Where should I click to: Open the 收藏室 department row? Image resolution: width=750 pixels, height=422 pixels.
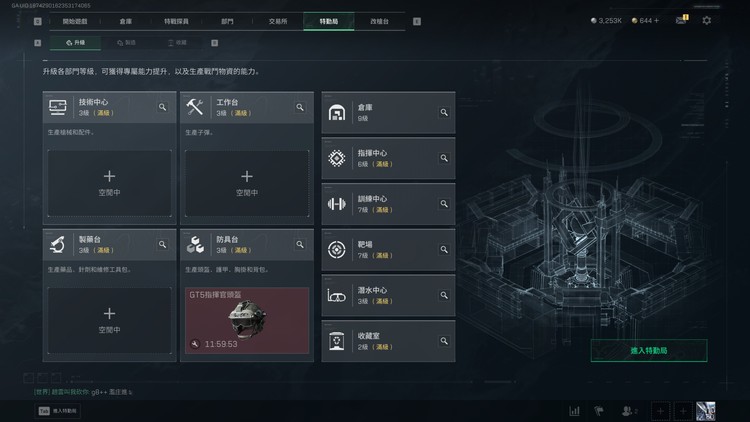[x=388, y=341]
